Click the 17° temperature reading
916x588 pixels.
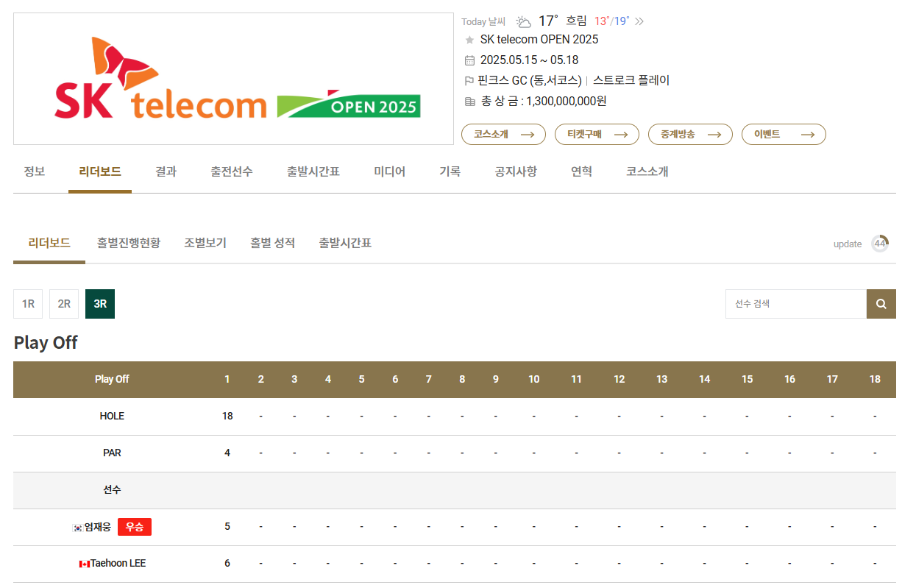coord(548,21)
